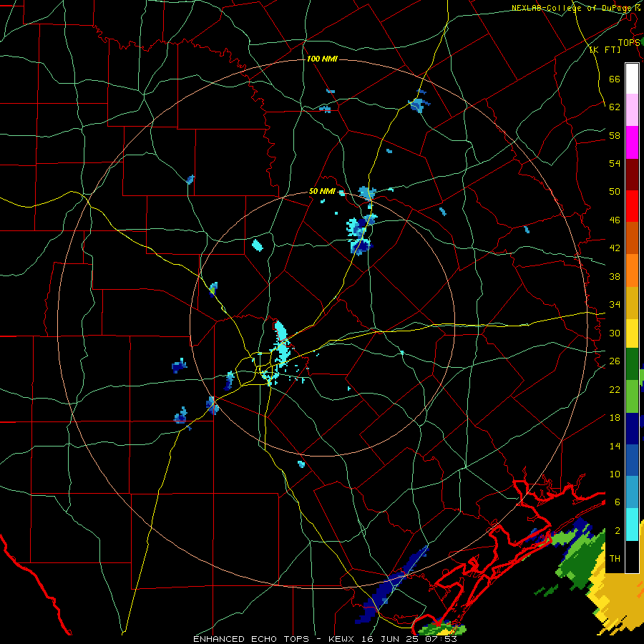Click the legend value '18'

tap(615, 418)
